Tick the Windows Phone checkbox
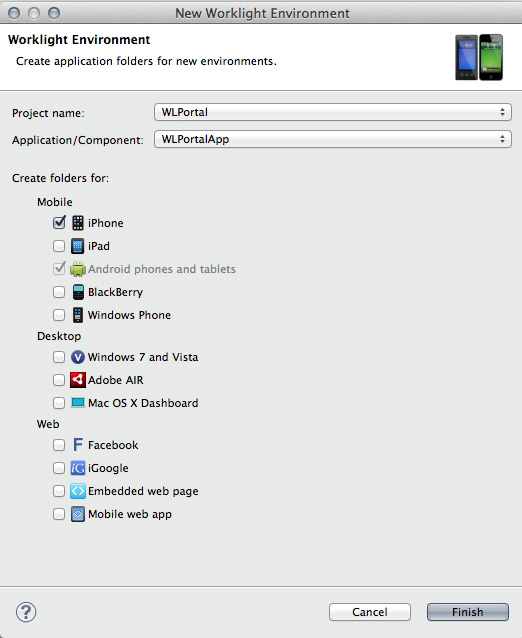This screenshot has width=522, height=638. [x=59, y=315]
